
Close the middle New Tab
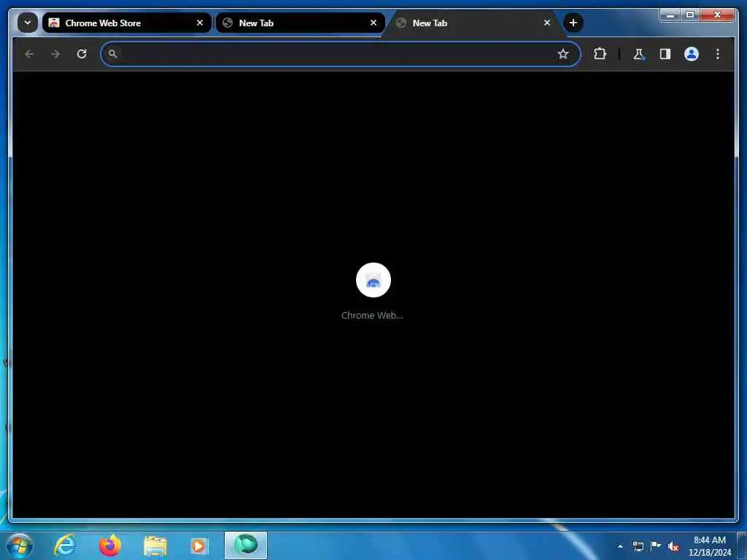[x=373, y=23]
